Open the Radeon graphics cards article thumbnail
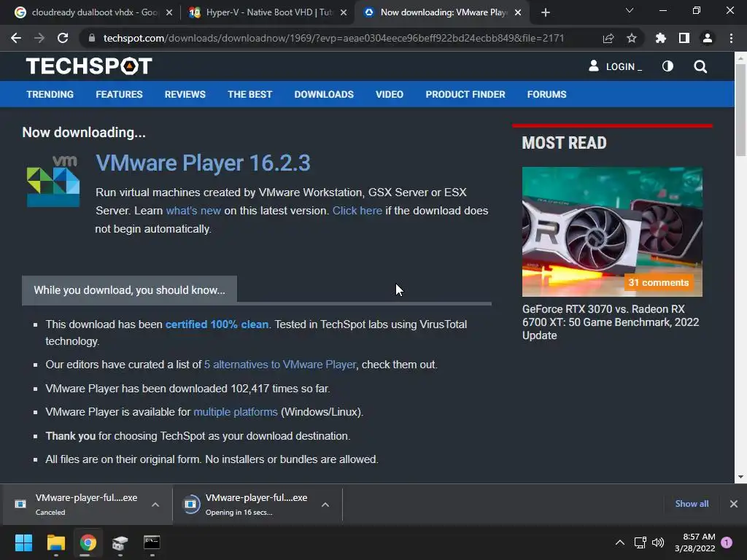This screenshot has height=560, width=747. click(612, 232)
